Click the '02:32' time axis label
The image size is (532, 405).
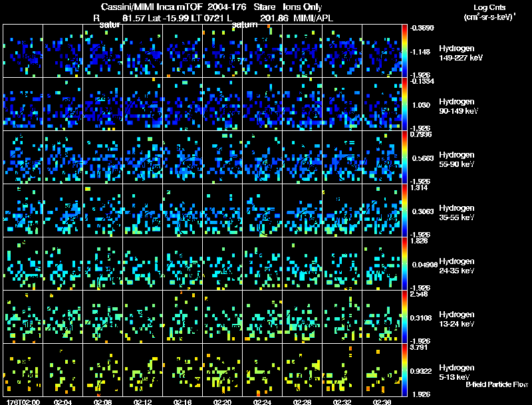342,402
